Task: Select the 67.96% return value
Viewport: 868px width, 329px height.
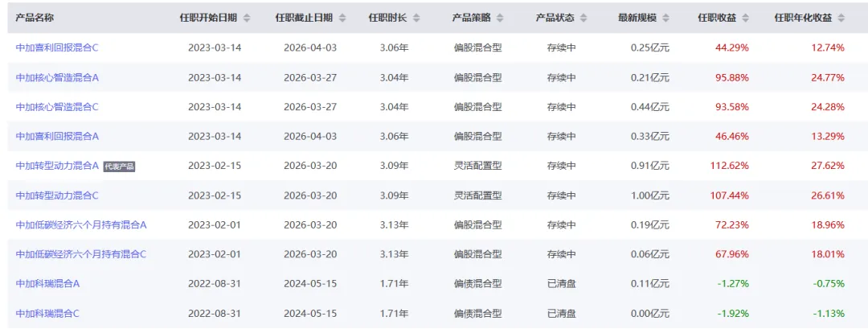Action: pos(732,254)
